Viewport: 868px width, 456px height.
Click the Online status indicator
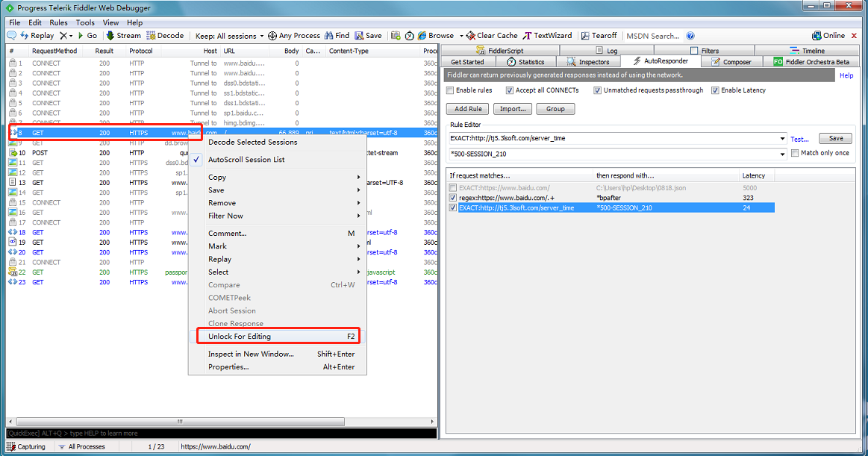tap(828, 35)
